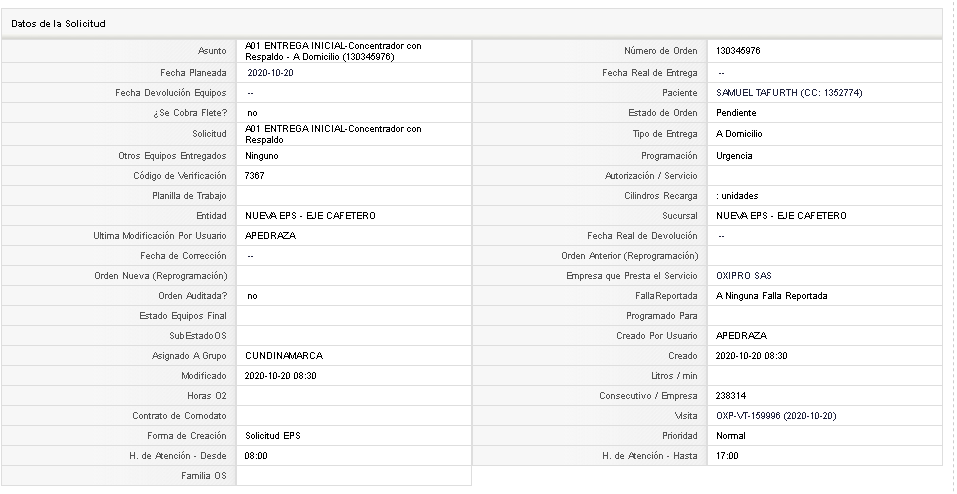This screenshot has height=494, width=957.
Task: Click the Asunto description text cell
Action: click(354, 51)
